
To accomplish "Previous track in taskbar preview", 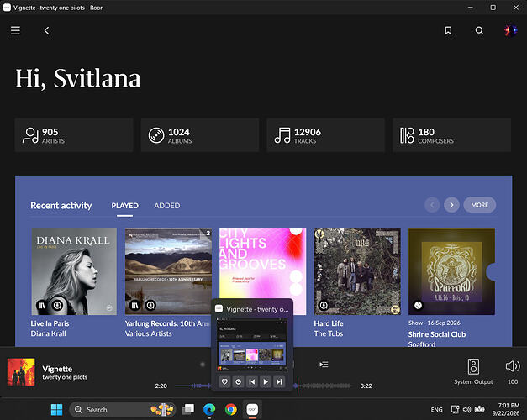I will 252,381.
